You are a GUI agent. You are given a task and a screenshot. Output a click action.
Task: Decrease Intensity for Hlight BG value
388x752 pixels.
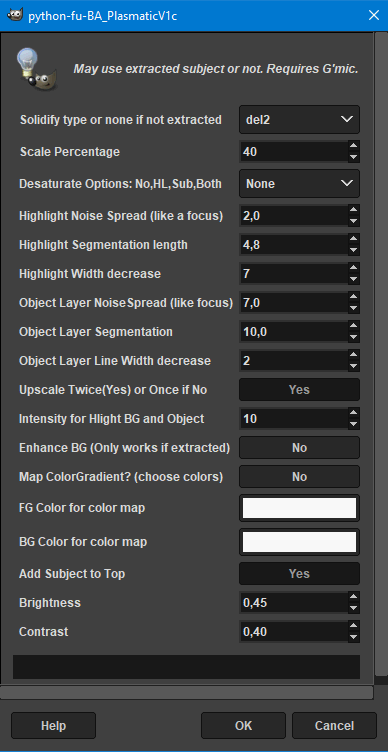pyautogui.click(x=353, y=424)
